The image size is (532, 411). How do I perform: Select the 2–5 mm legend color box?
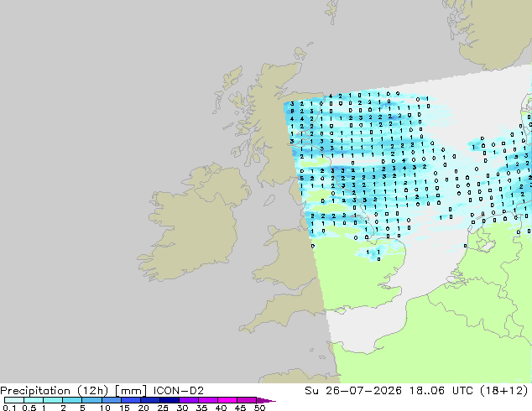click(72, 400)
